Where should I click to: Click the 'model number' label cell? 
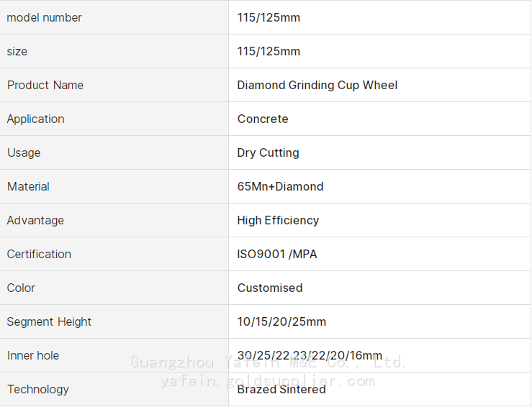pyautogui.click(x=45, y=17)
